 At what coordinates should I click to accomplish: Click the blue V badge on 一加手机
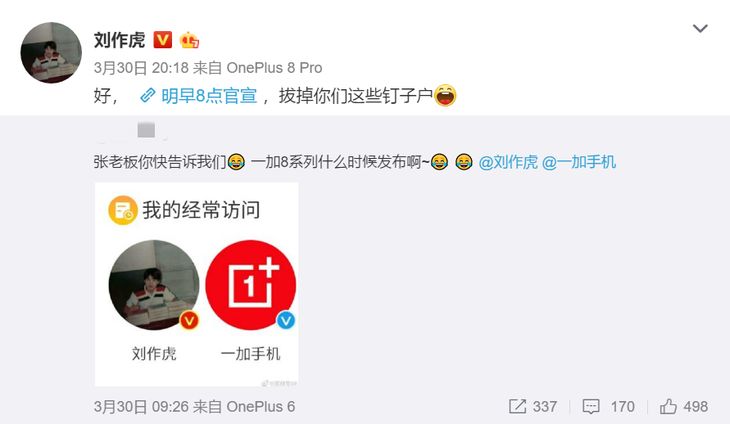pos(286,320)
